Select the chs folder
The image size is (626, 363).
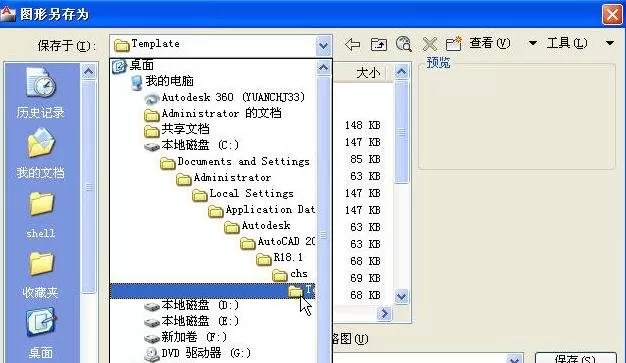[x=289, y=274]
